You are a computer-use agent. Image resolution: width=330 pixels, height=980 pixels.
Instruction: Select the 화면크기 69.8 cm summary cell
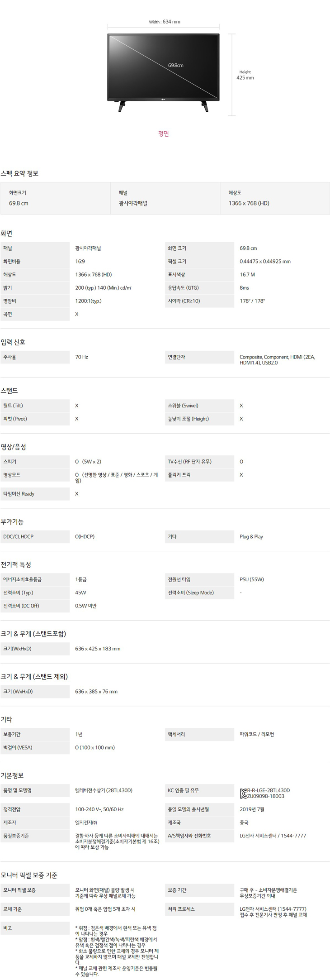point(55,198)
